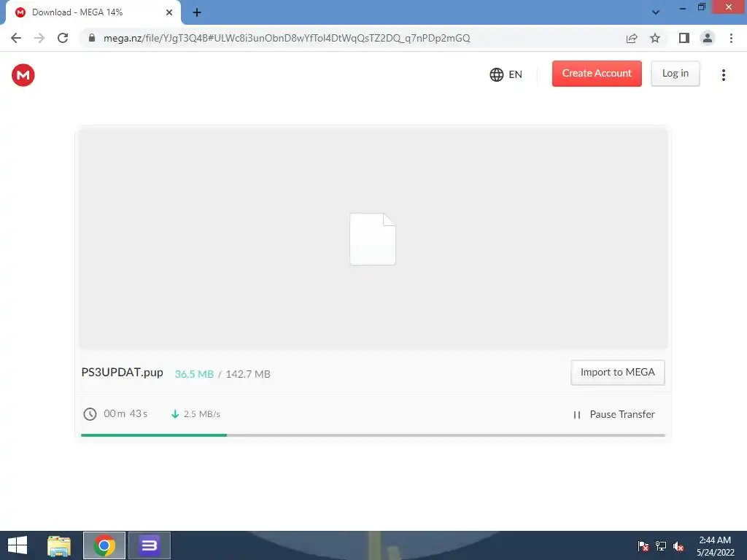Viewport: 747px width, 560px height.
Task: Click the Action Center flag tray icon
Action: pyautogui.click(x=643, y=546)
